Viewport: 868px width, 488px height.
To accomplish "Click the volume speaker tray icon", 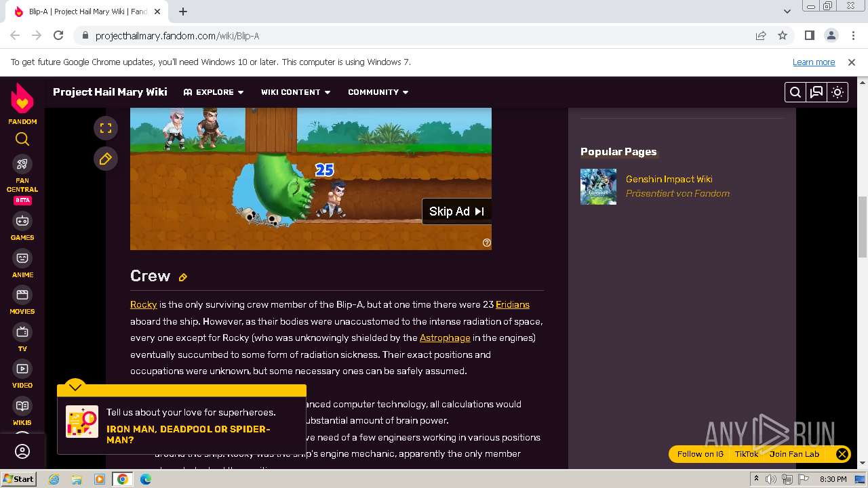I will click(771, 479).
